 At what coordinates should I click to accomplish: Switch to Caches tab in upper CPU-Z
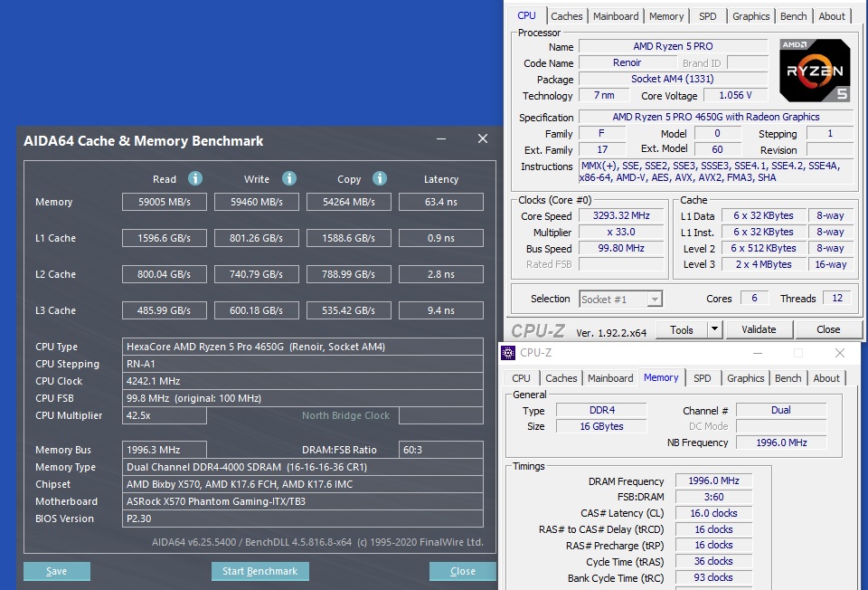click(x=566, y=16)
